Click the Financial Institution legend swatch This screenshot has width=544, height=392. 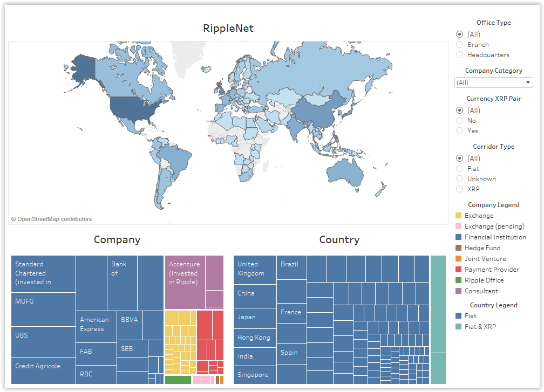click(458, 237)
